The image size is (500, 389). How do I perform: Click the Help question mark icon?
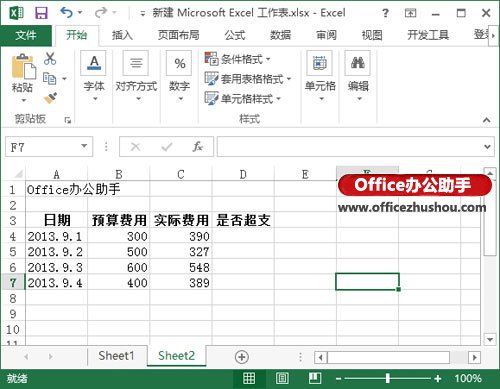386,13
